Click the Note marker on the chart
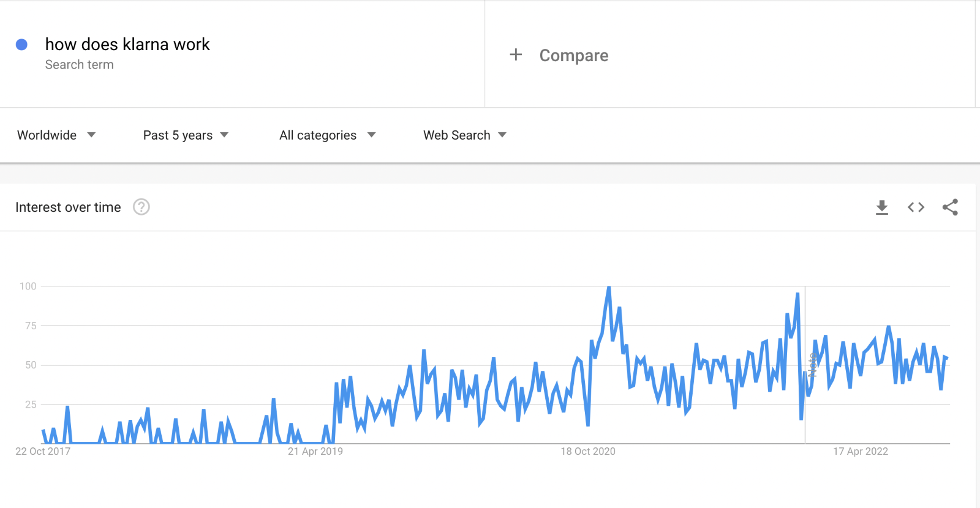This screenshot has width=980, height=508. [x=812, y=365]
